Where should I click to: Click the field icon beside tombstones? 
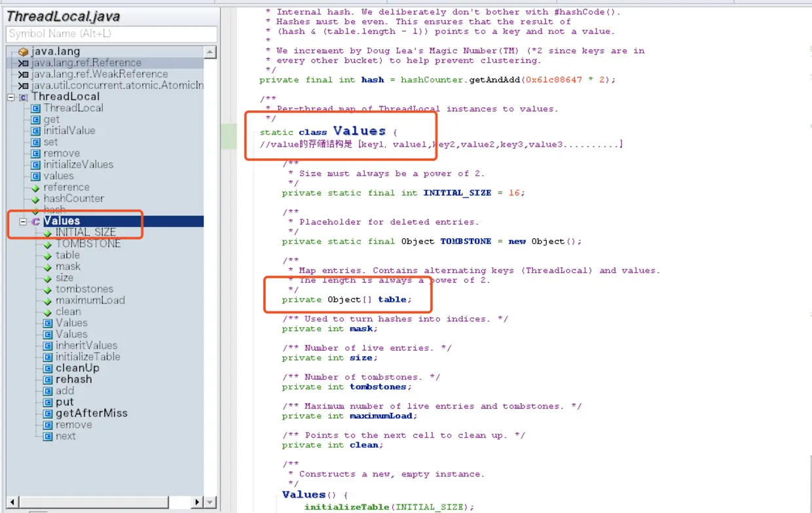pyautogui.click(x=48, y=289)
